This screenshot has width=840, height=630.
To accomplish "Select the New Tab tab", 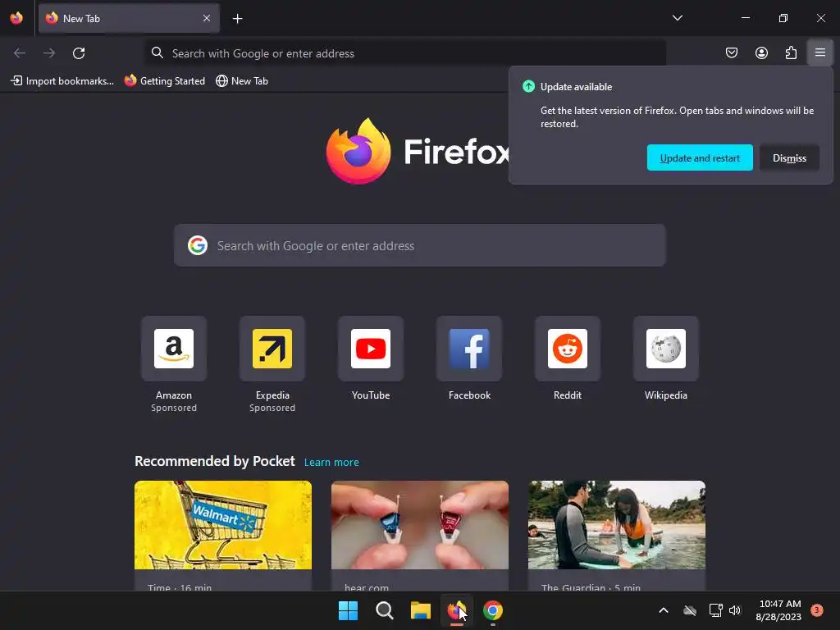I will [129, 18].
